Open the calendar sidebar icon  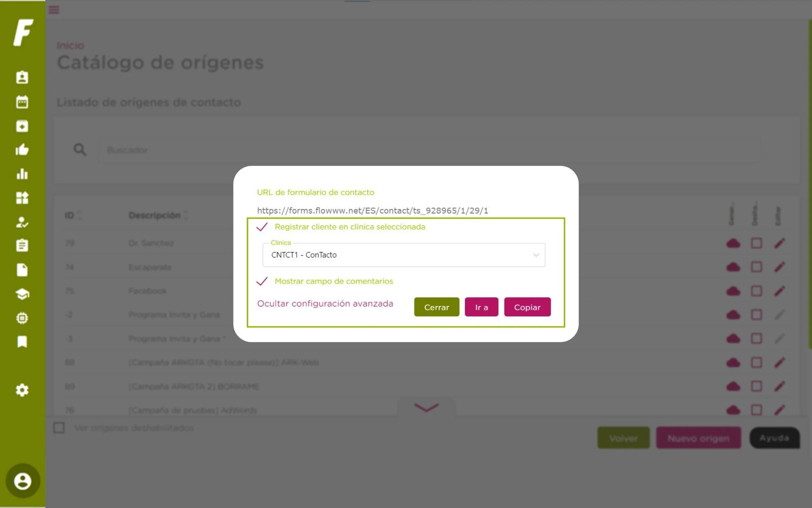22,102
